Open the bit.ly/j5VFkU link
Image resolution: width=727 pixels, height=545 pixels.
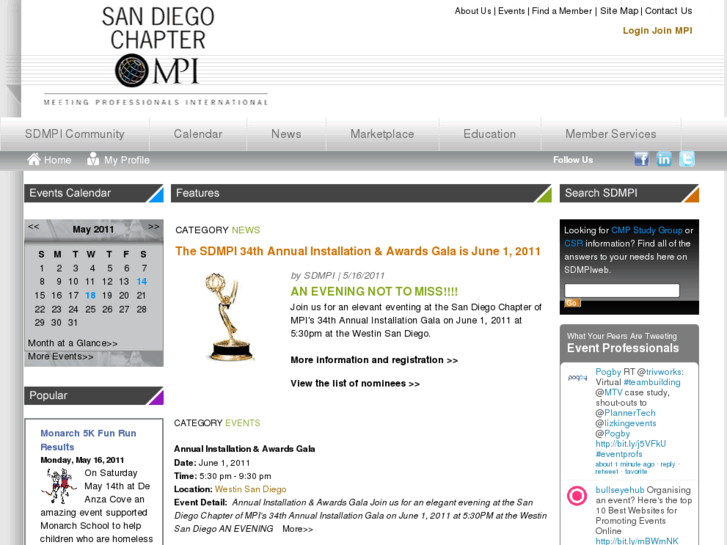(x=631, y=444)
